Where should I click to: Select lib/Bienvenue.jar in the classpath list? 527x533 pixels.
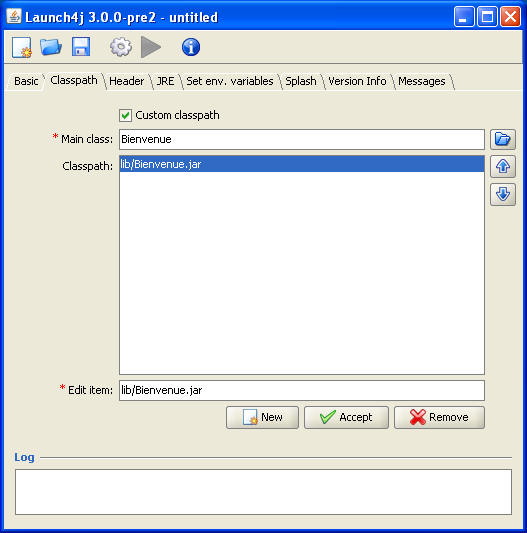click(x=302, y=164)
